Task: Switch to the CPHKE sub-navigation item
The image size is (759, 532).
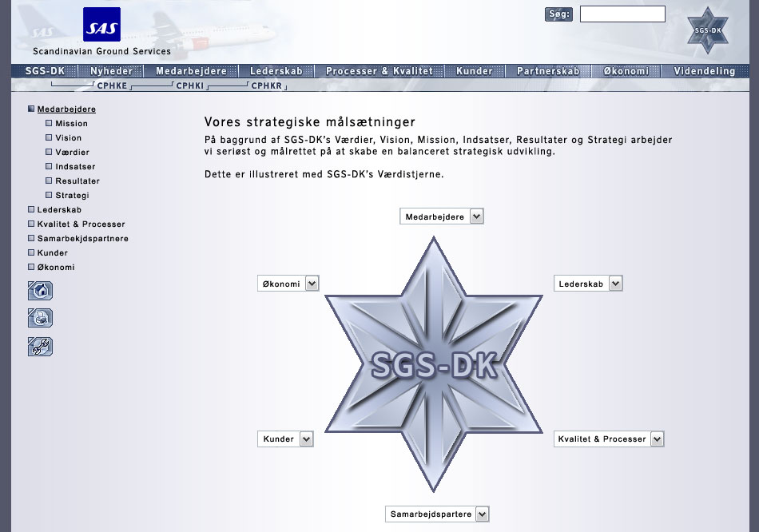Action: pyautogui.click(x=113, y=85)
